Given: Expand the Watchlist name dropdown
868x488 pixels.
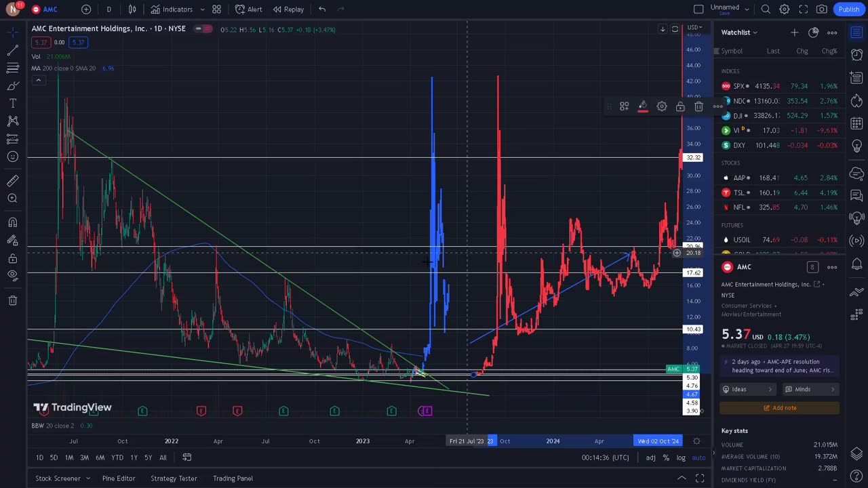Looking at the screenshot, I should click(739, 33).
